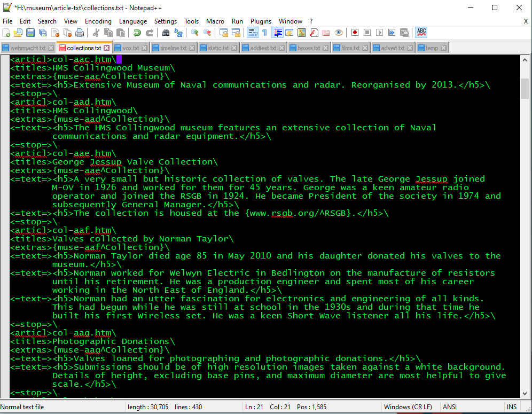The image size is (532, 414).
Task: Switch to the boxes.txt tab
Action: [309, 48]
